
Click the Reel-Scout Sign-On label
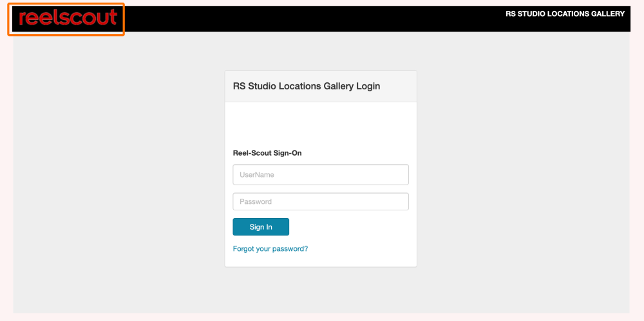coord(267,153)
